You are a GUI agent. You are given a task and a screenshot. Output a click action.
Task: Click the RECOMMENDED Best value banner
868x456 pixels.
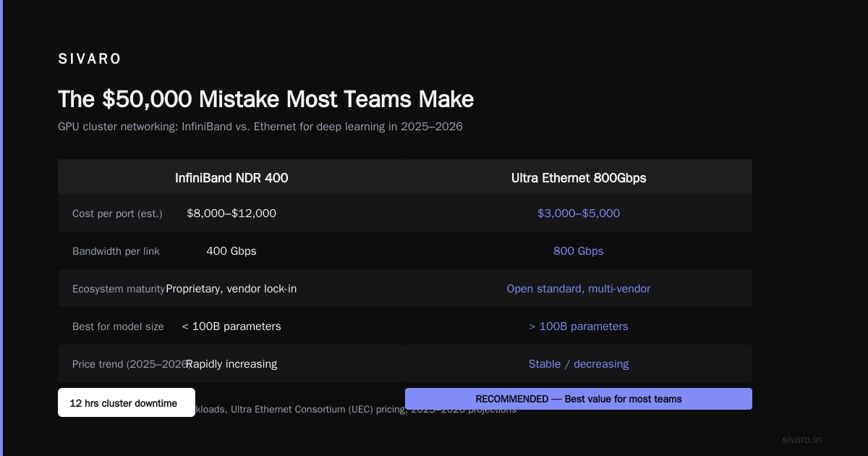(x=579, y=399)
